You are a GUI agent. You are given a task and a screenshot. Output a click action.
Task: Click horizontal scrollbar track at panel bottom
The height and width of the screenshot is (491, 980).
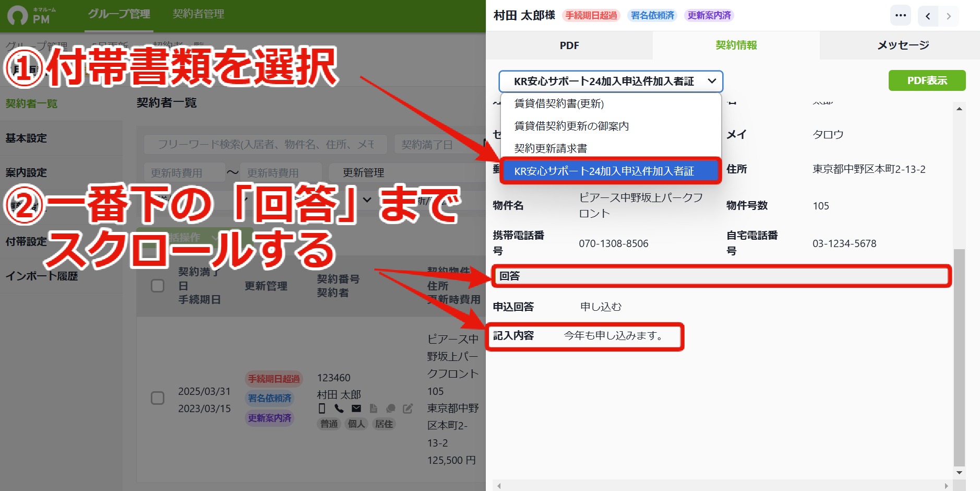coord(723,486)
